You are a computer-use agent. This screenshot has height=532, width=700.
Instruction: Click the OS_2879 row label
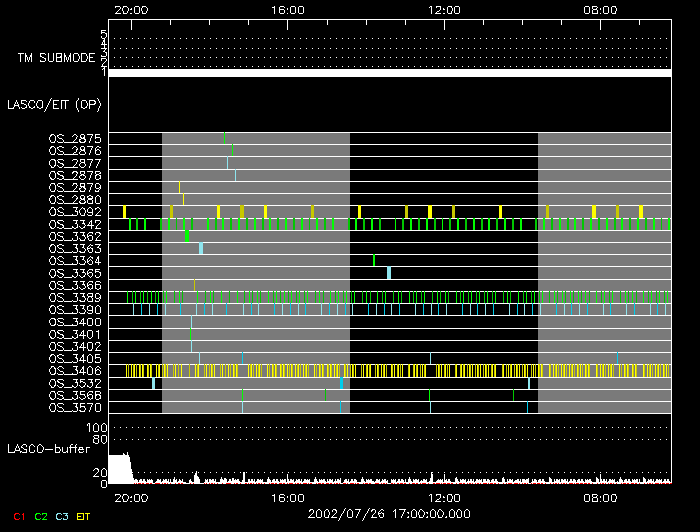click(75, 187)
